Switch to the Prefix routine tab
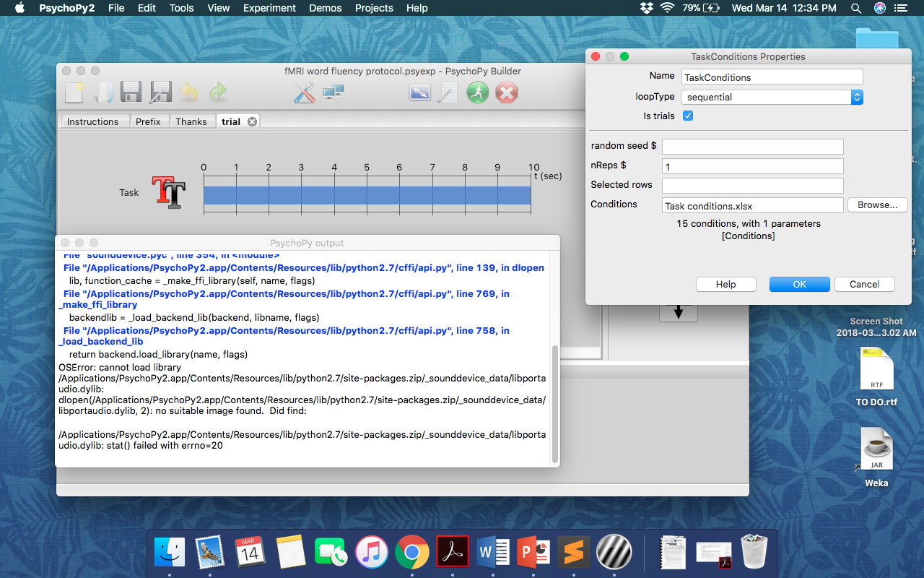This screenshot has width=924, height=578. 148,121
